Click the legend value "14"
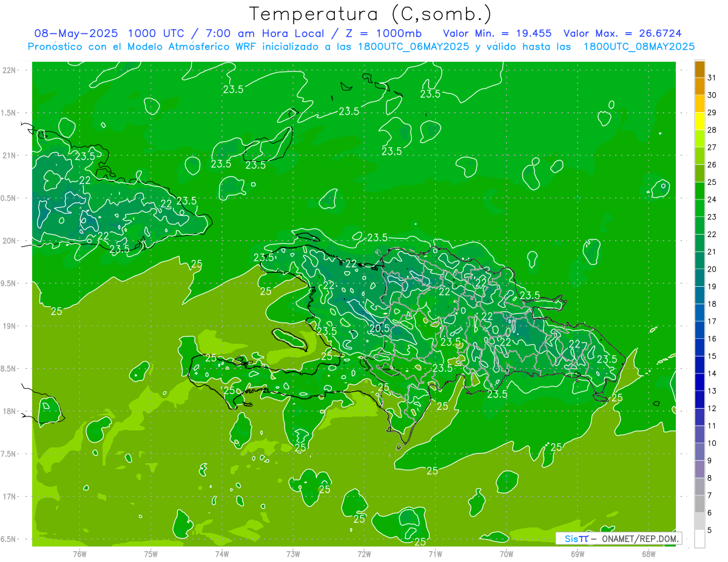728x562 pixels. pos(712,373)
